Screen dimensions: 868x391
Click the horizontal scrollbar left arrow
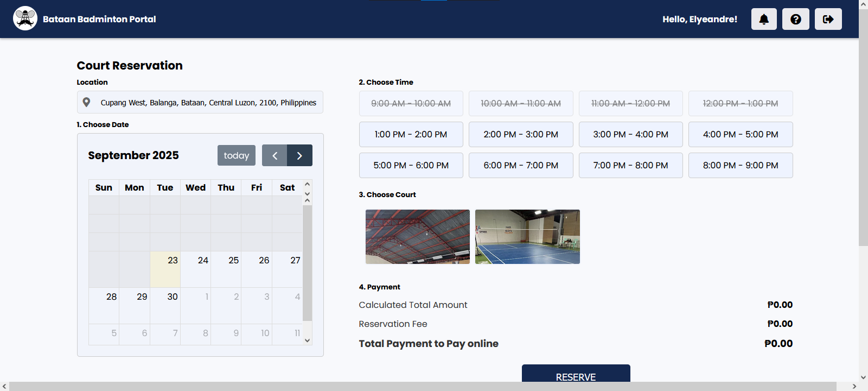coord(4,386)
